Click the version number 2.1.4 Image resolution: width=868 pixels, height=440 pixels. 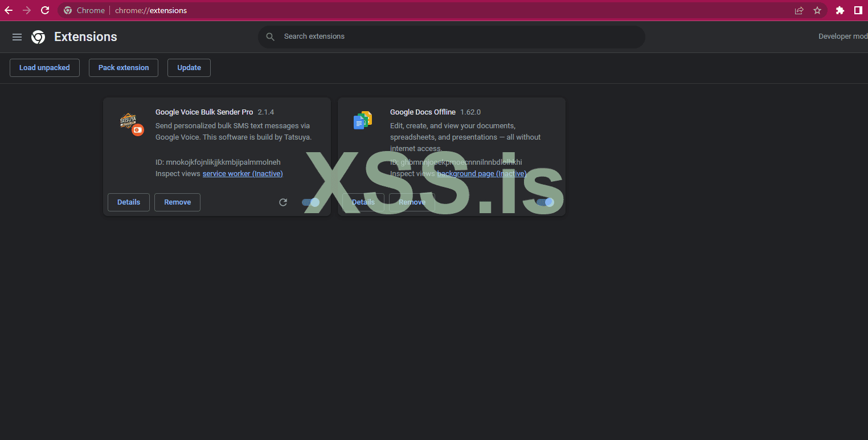pyautogui.click(x=266, y=112)
